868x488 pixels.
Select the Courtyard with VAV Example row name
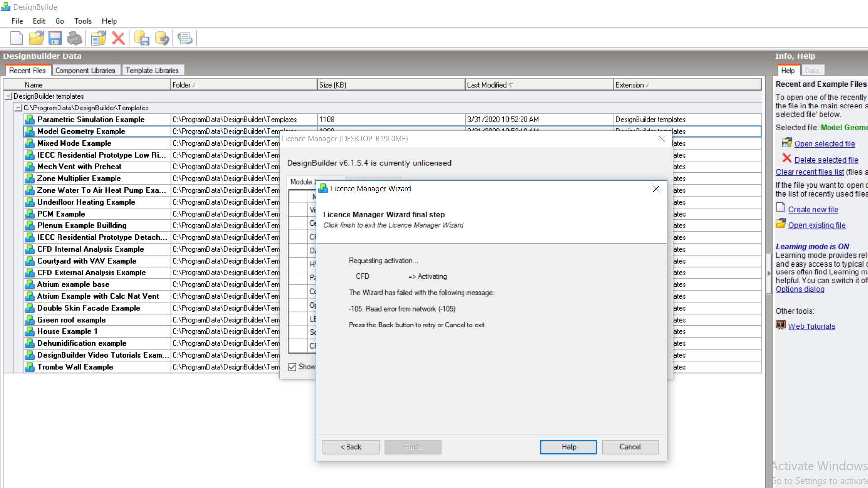click(87, 261)
